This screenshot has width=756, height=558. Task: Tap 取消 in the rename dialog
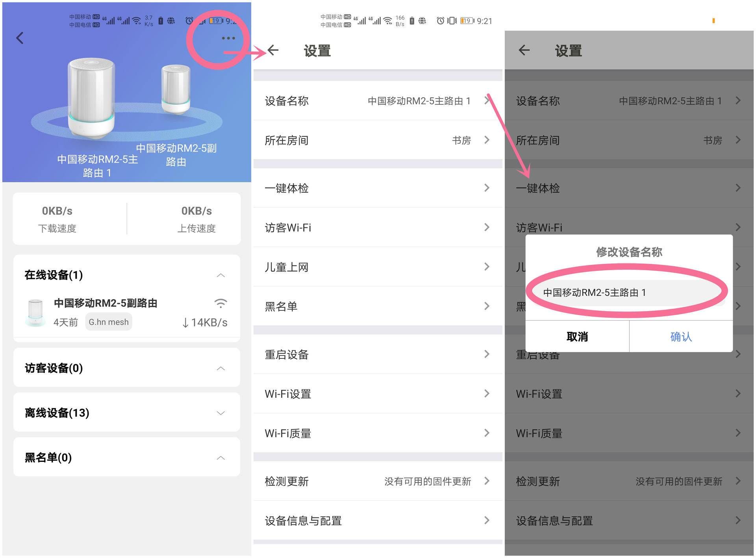point(577,337)
